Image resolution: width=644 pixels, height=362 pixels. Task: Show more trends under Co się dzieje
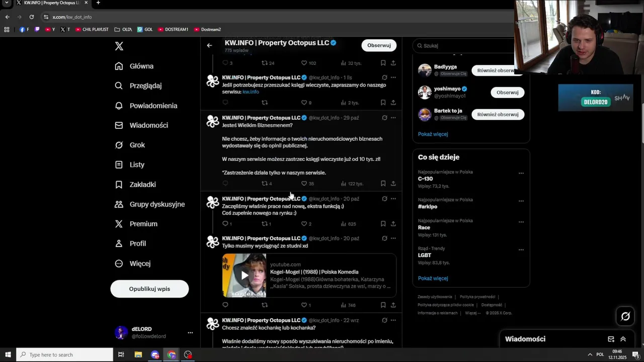point(433,279)
